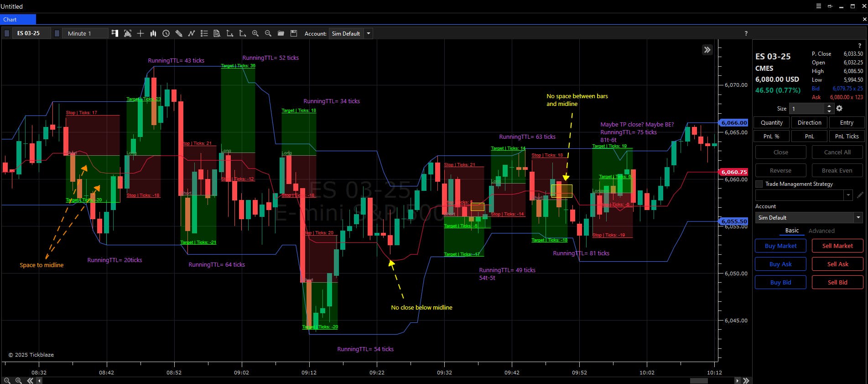Image resolution: width=868 pixels, height=384 pixels.
Task: Zoom out using toolbar magnifier minus
Action: (x=268, y=33)
